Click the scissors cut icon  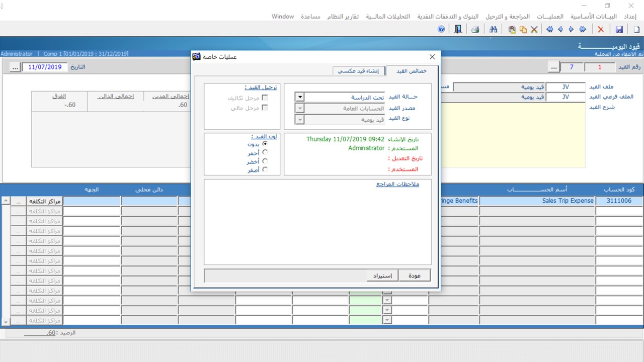click(534, 30)
